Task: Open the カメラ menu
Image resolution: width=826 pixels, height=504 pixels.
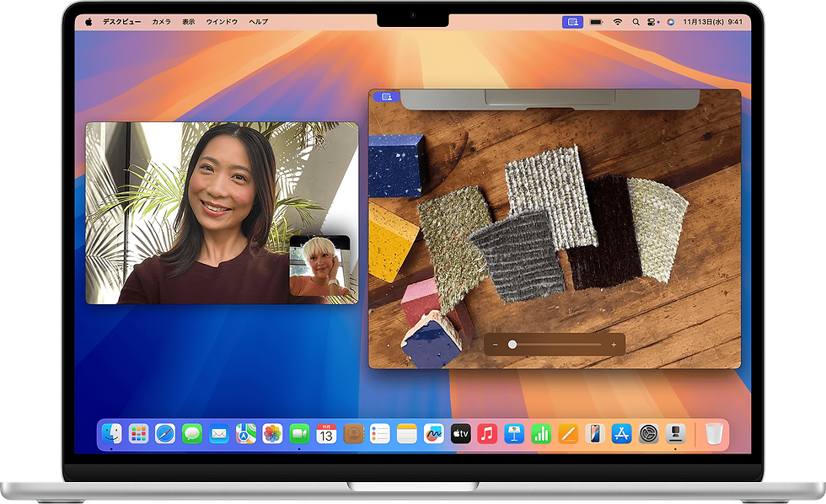Action: [161, 22]
